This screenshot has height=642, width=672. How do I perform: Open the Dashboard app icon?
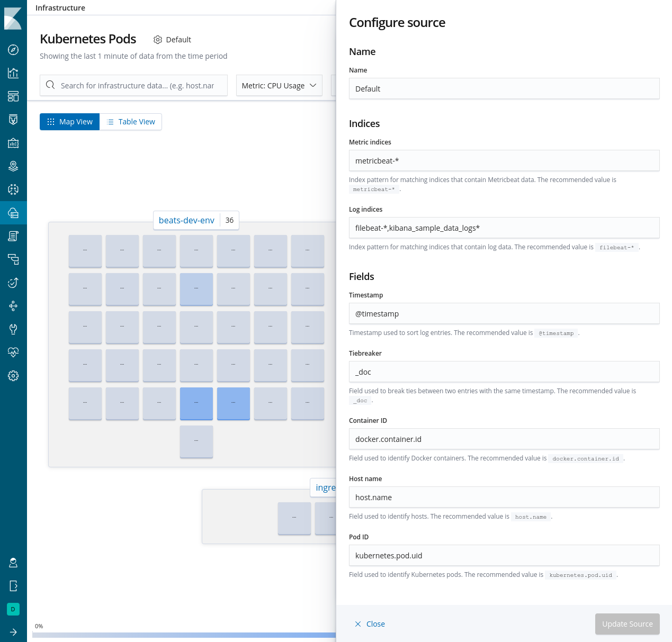[x=13, y=96]
